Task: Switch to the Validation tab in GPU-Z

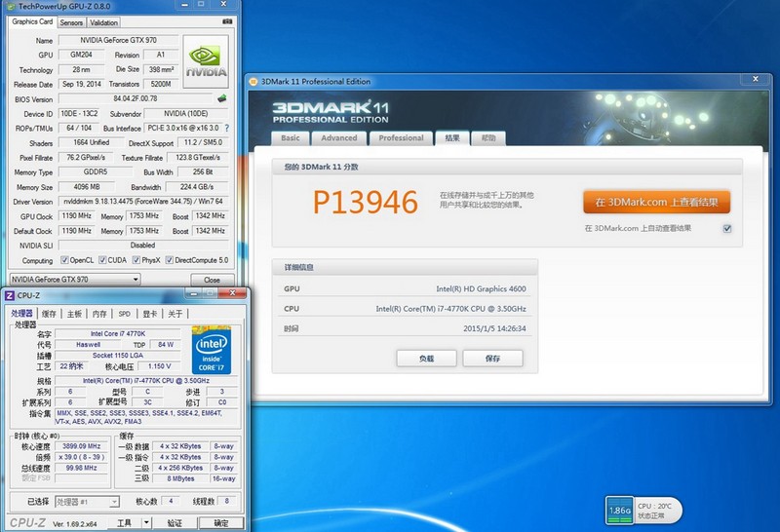Action: tap(103, 22)
